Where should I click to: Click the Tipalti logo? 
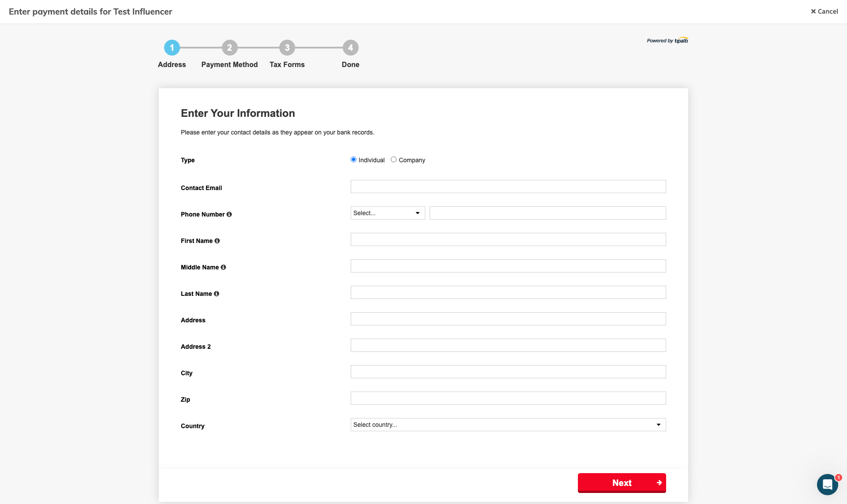coord(681,41)
